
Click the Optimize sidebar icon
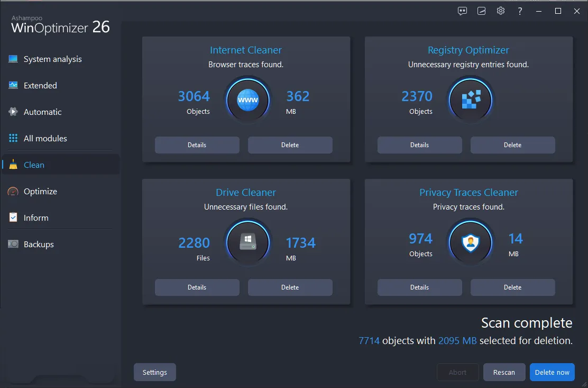click(13, 191)
